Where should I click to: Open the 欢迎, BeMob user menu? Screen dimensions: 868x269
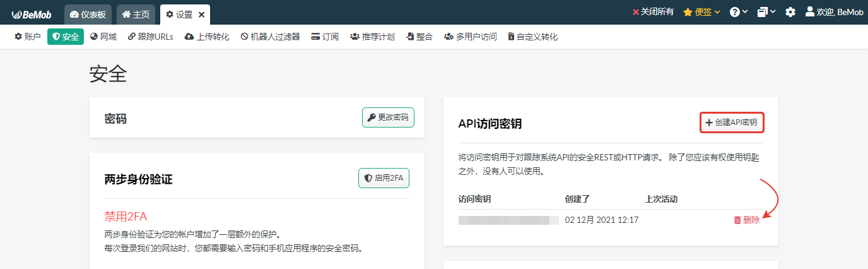click(834, 12)
